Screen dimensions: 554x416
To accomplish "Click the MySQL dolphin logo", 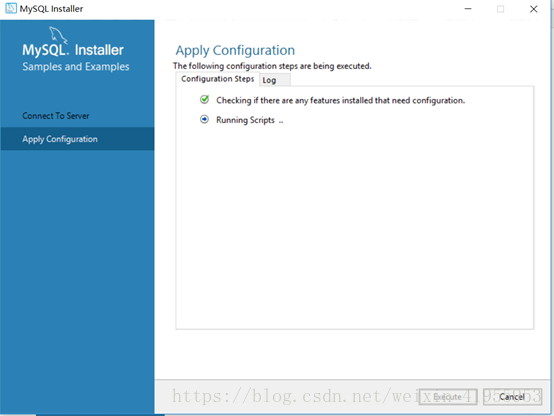I will coord(58,35).
